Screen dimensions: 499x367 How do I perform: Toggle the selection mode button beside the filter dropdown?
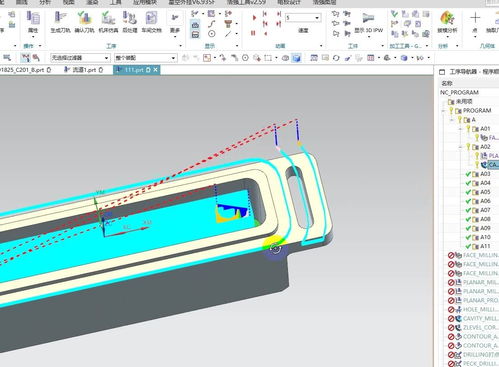coord(25,58)
